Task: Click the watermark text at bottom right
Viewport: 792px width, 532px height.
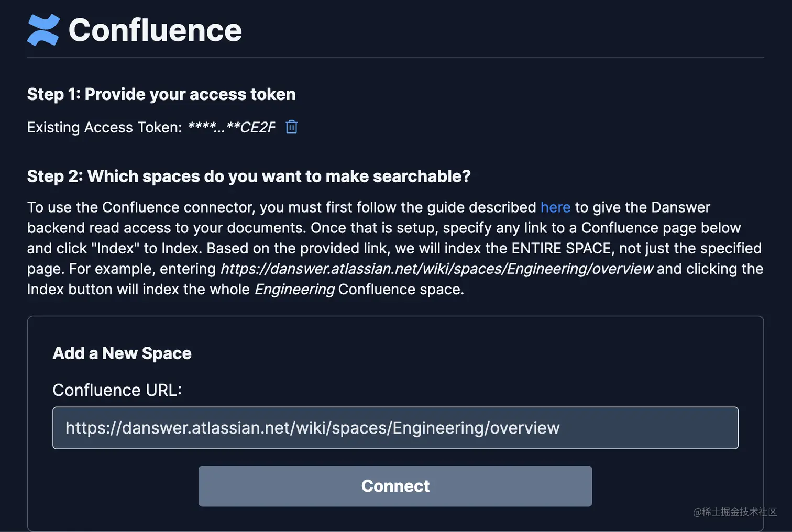Action: [x=734, y=512]
